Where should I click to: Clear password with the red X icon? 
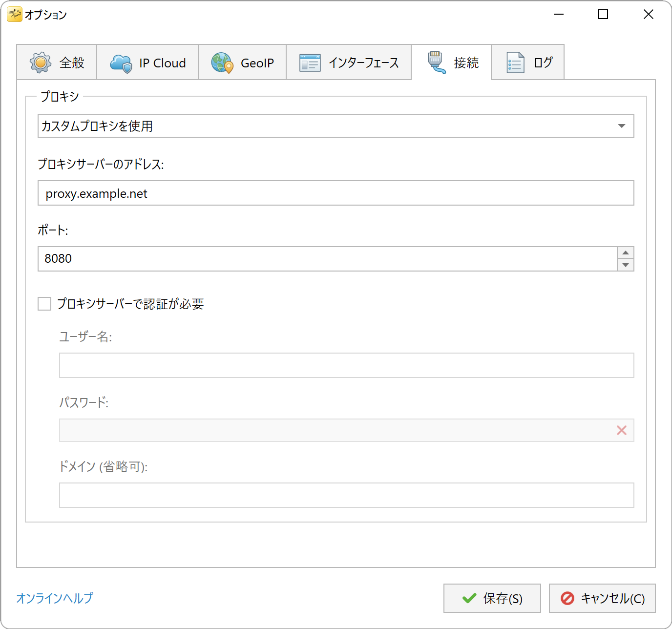pos(622,430)
